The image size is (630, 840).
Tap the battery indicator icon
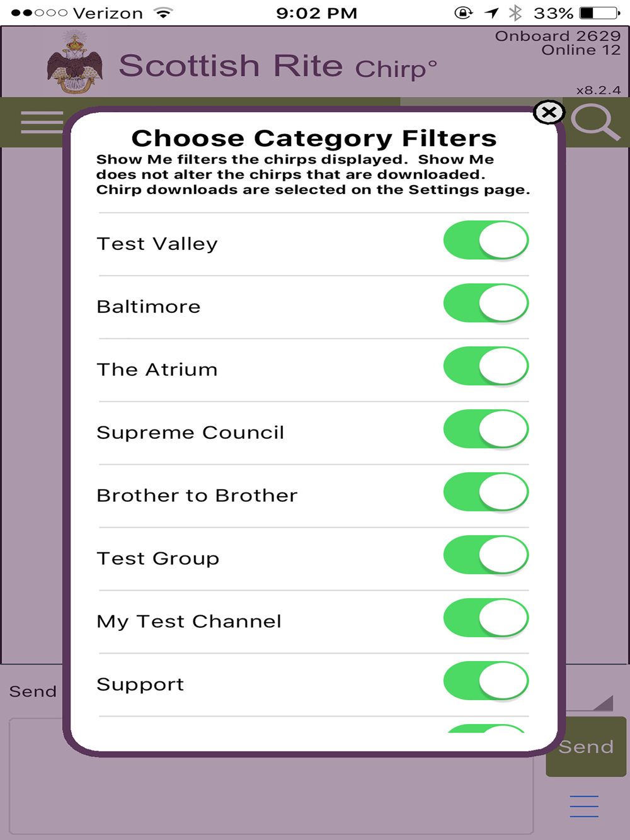coord(599,13)
